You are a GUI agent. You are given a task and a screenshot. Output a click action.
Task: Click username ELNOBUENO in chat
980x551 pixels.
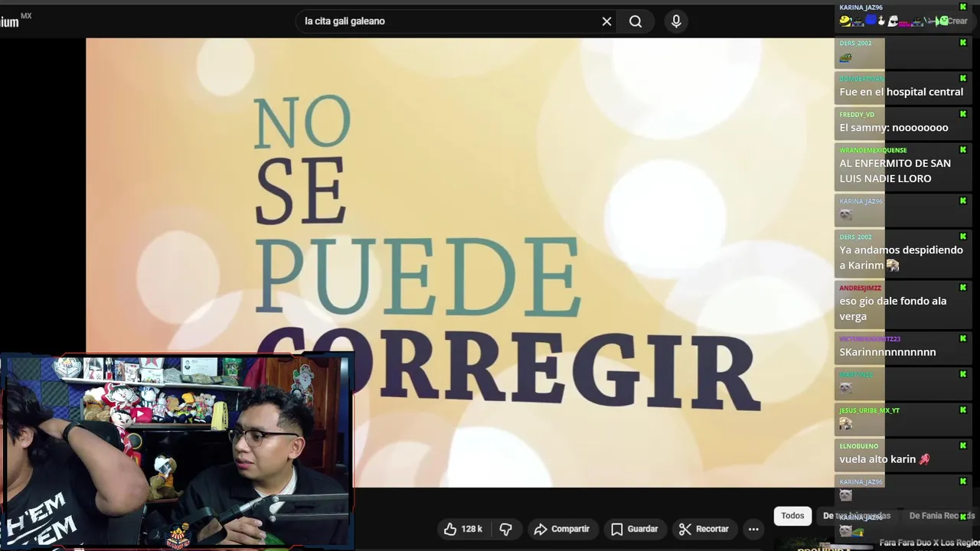(858, 446)
